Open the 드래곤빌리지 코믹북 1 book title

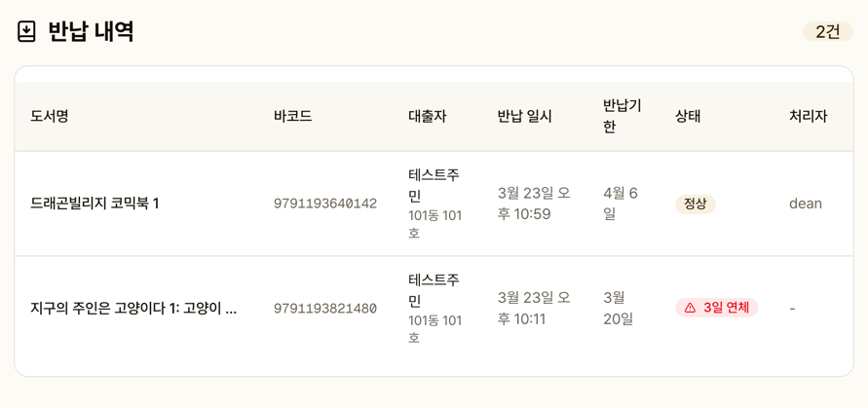[94, 204]
